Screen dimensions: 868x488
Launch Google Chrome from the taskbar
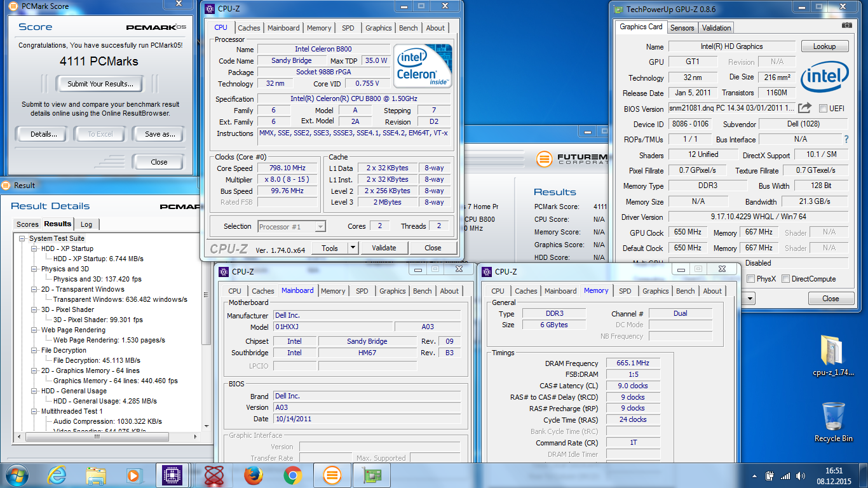point(292,475)
